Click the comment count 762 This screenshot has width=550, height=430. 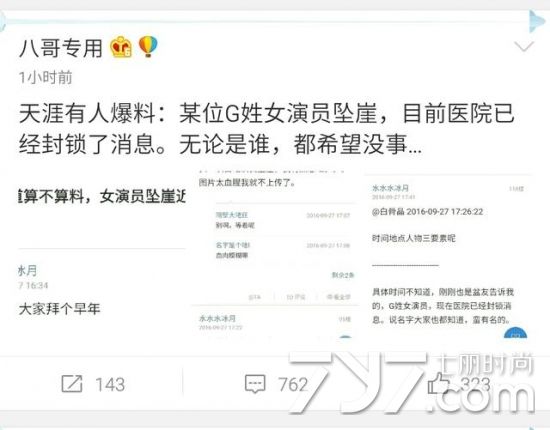click(293, 384)
